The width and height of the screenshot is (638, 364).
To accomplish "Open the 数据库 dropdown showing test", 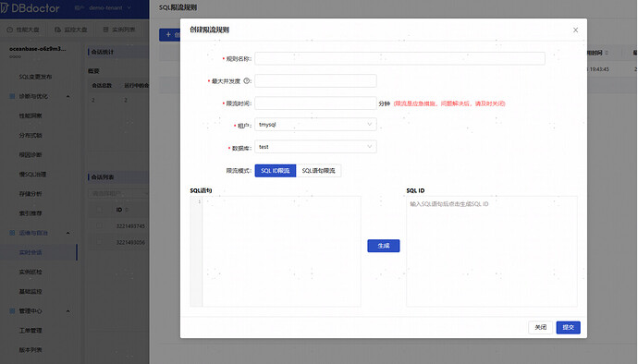I will (315, 147).
